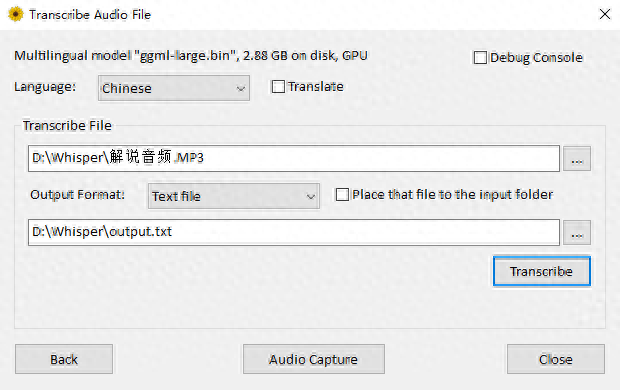Click the chevron arrow of the Chinese dropdown
The height and width of the screenshot is (390, 620).
[x=241, y=89]
